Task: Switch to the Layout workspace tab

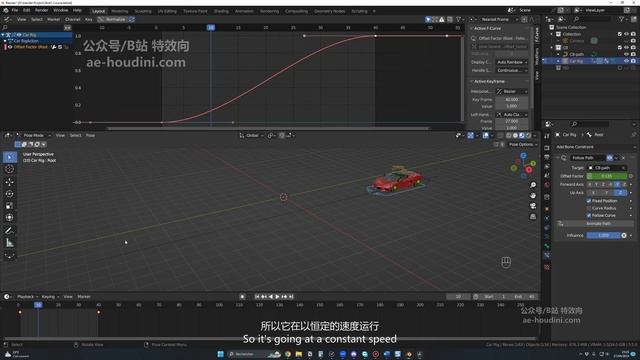Action: [x=98, y=11]
